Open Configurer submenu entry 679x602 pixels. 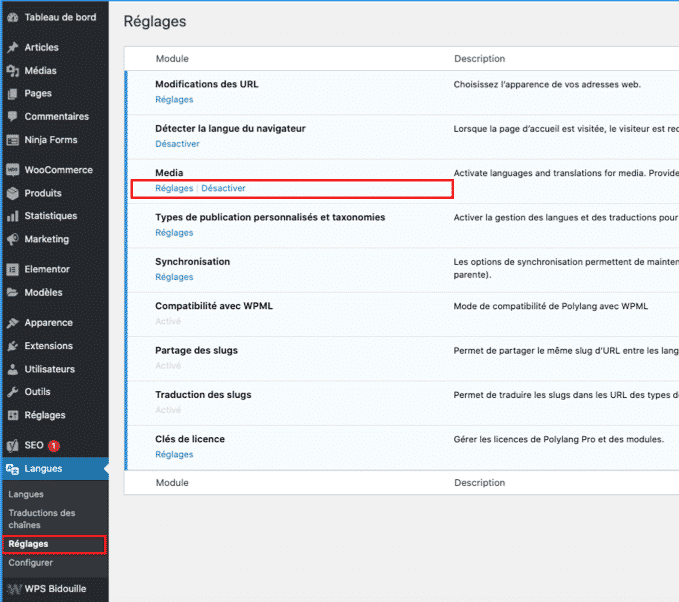pos(30,563)
